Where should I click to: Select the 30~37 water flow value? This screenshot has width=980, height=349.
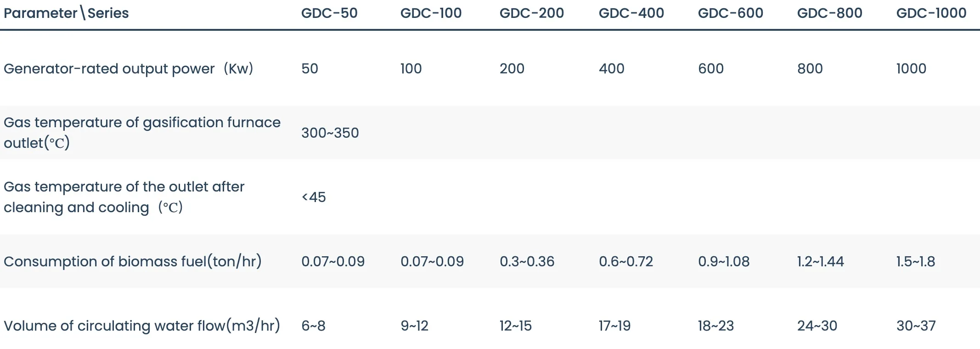click(916, 326)
